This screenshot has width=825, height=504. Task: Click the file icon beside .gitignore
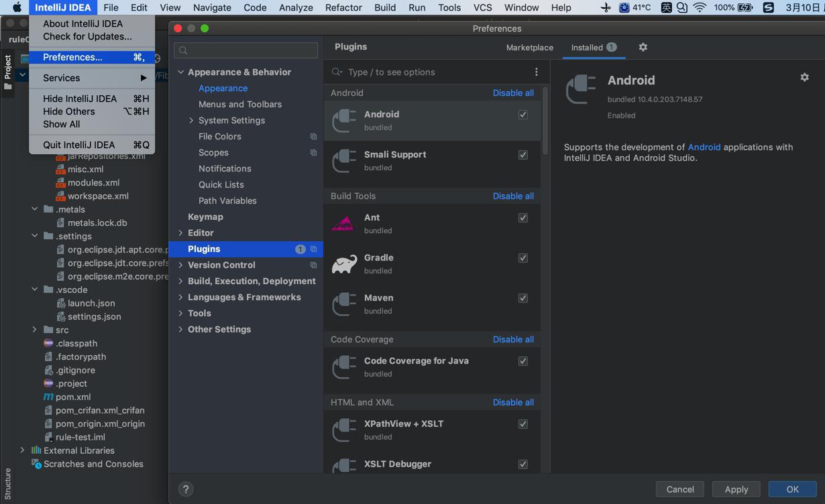click(48, 370)
